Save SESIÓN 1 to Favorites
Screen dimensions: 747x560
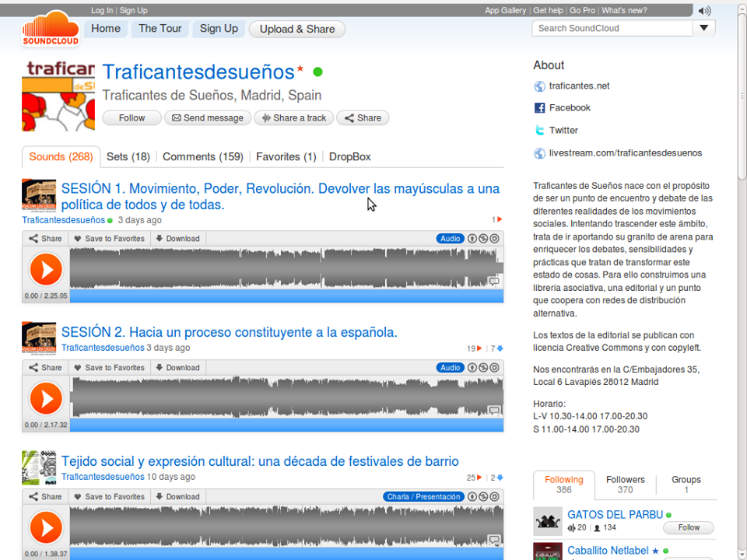110,239
